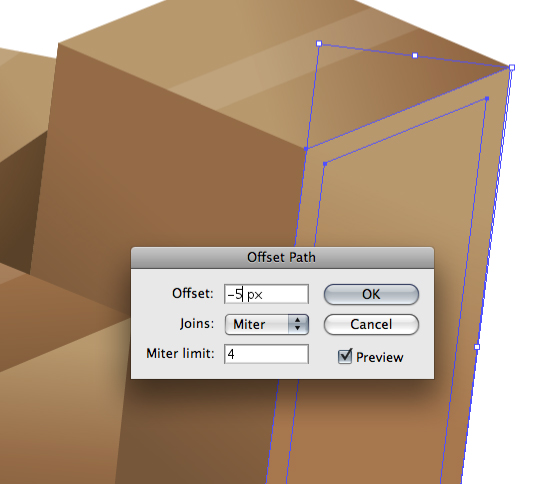Click the Offset label text
This screenshot has height=484, width=541.
(x=193, y=294)
